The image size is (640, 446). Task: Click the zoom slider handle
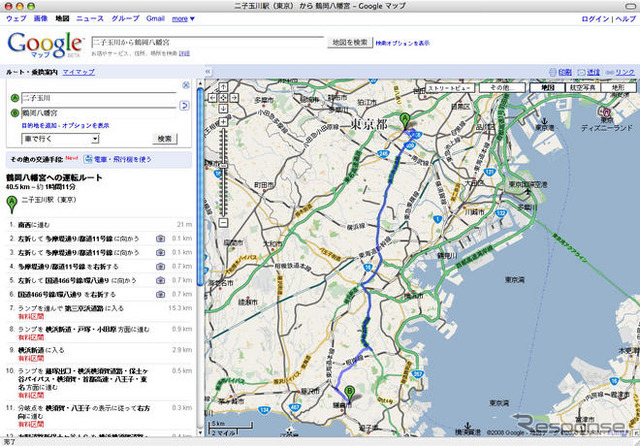[x=223, y=166]
